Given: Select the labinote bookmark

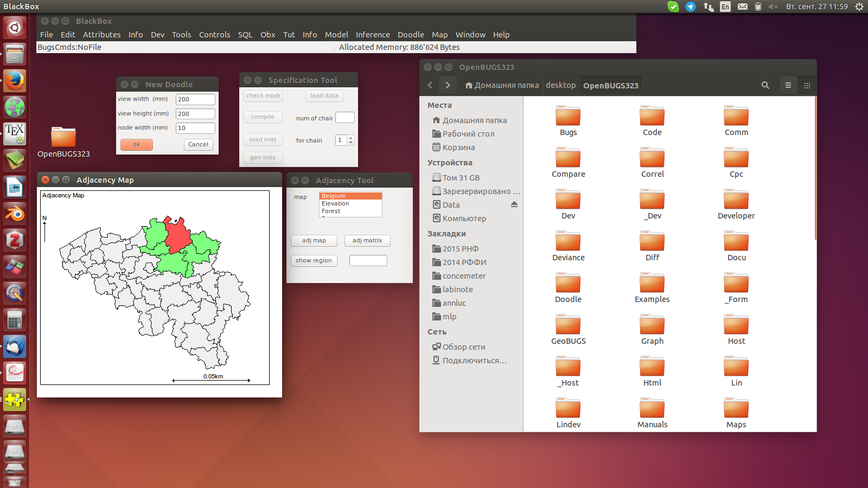Looking at the screenshot, I should (457, 290).
